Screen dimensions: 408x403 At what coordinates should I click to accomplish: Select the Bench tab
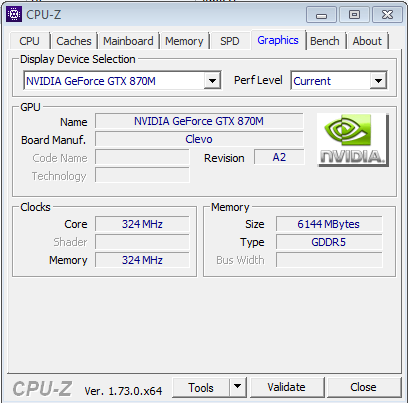coord(325,41)
